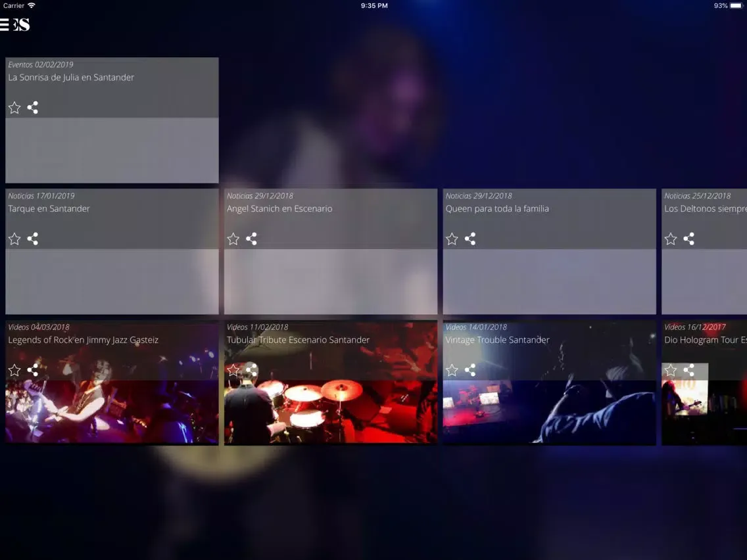Star the Tarque en Santander article
Image resolution: width=747 pixels, height=560 pixels.
tap(14, 239)
